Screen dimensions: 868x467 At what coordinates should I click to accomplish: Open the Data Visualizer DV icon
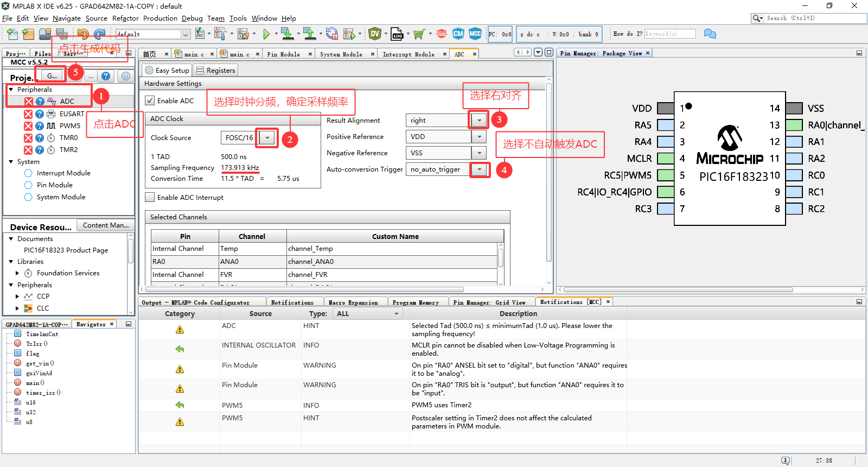[375, 34]
